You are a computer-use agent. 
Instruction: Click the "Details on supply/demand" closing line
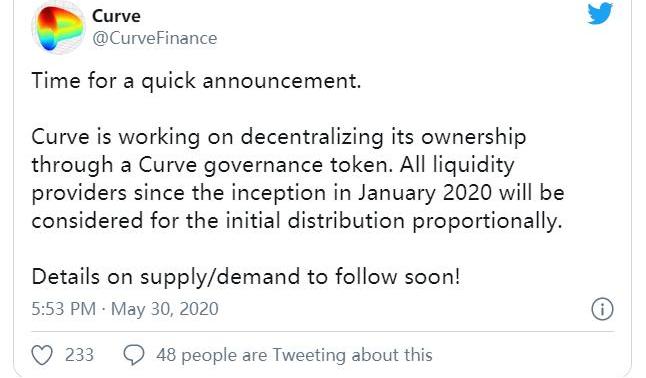click(166, 277)
